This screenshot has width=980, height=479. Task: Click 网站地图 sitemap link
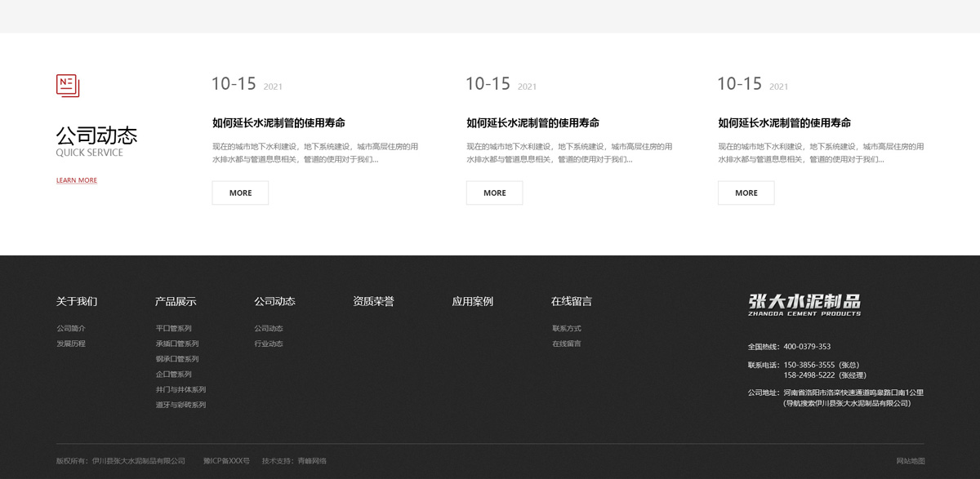click(911, 461)
